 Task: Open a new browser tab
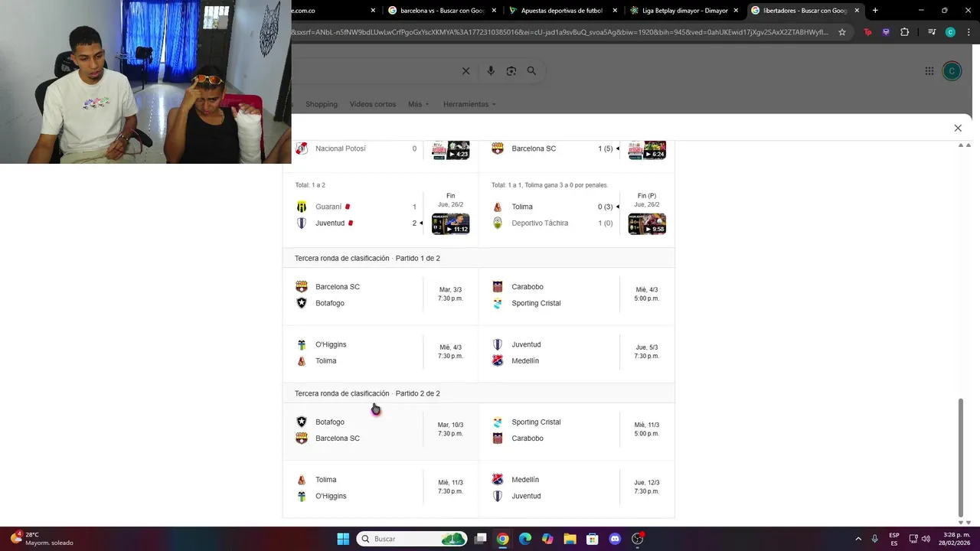[x=875, y=11]
